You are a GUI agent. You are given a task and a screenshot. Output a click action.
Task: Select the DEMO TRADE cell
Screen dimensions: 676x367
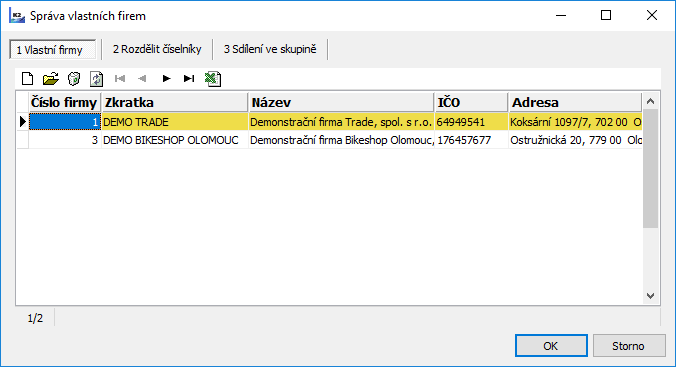pyautogui.click(x=175, y=122)
